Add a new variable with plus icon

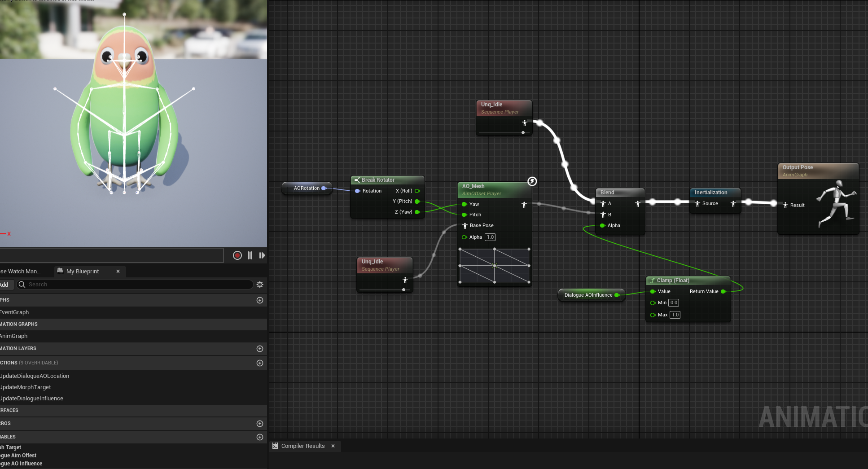(260, 437)
